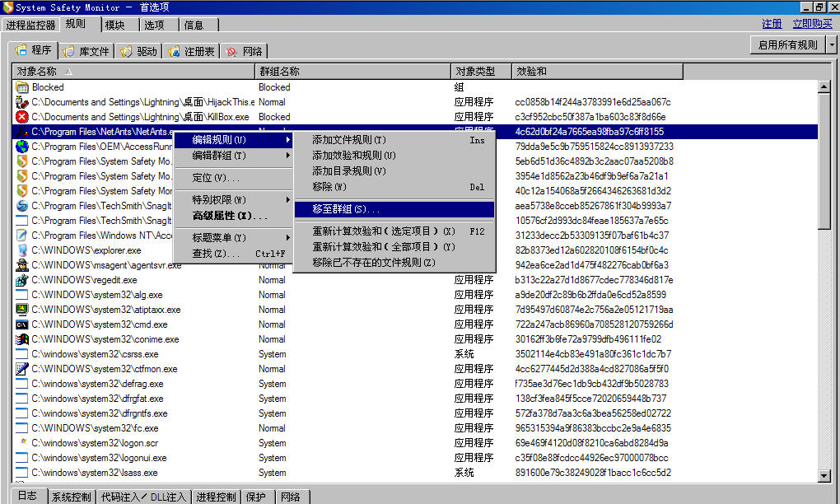The height and width of the screenshot is (504, 840).
Task: Select 重新计算效验和(选定项目) item
Action: [x=394, y=231]
